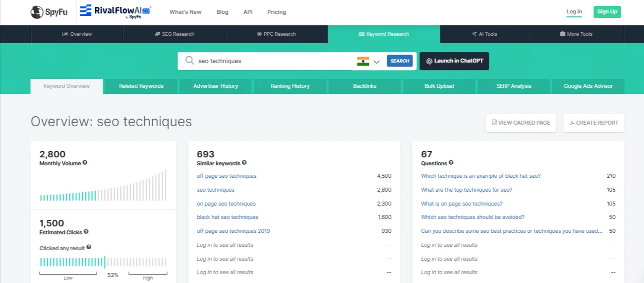Click the magnifying glass search icon
The height and width of the screenshot is (283, 644).
coord(189,61)
